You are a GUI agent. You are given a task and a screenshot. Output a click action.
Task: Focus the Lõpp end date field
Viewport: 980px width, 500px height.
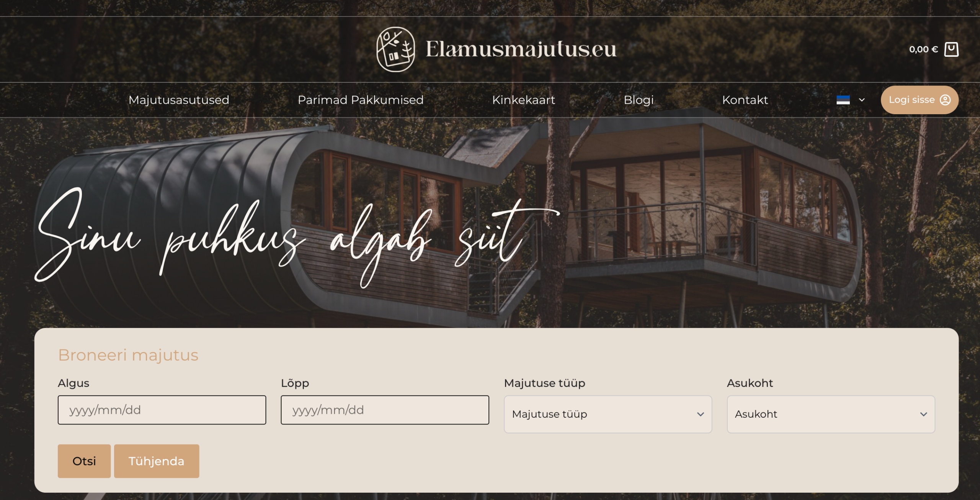(385, 410)
